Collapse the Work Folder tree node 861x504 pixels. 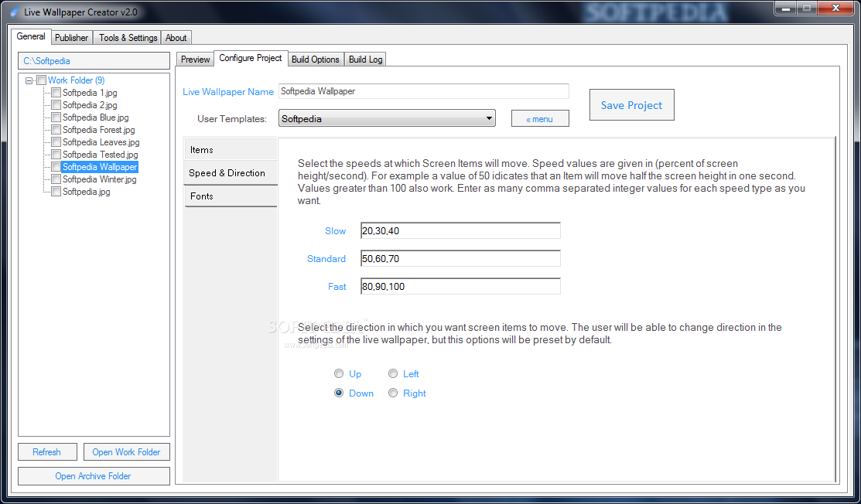(29, 80)
